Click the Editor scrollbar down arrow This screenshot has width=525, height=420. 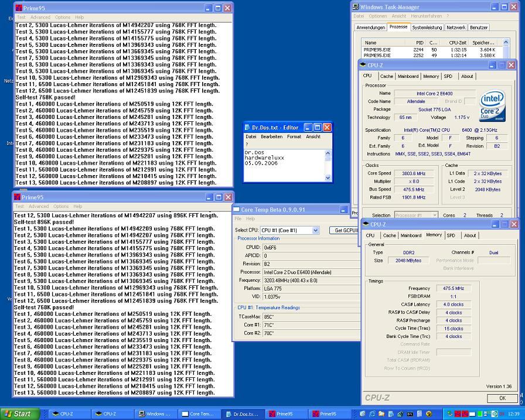[328, 177]
